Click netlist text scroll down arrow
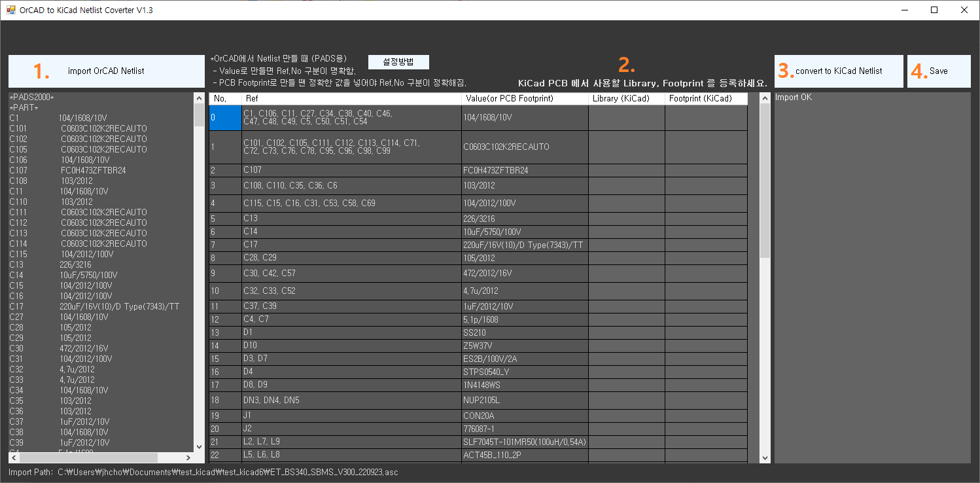The width and height of the screenshot is (980, 483). pyautogui.click(x=200, y=447)
